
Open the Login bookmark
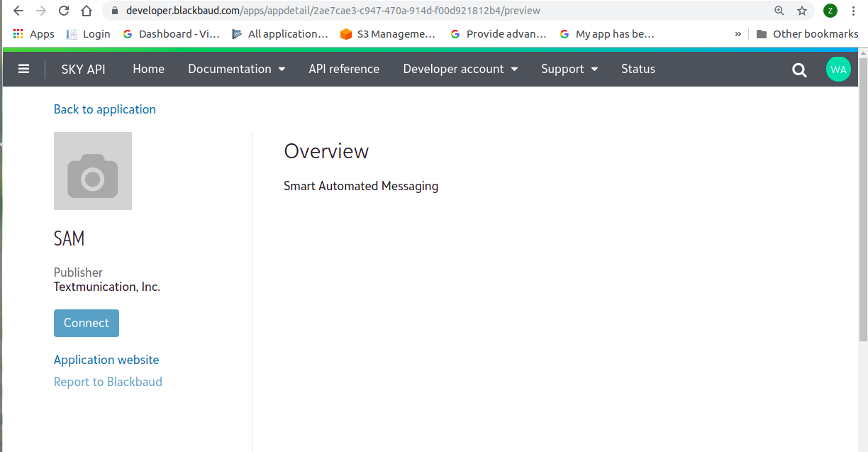coord(89,33)
